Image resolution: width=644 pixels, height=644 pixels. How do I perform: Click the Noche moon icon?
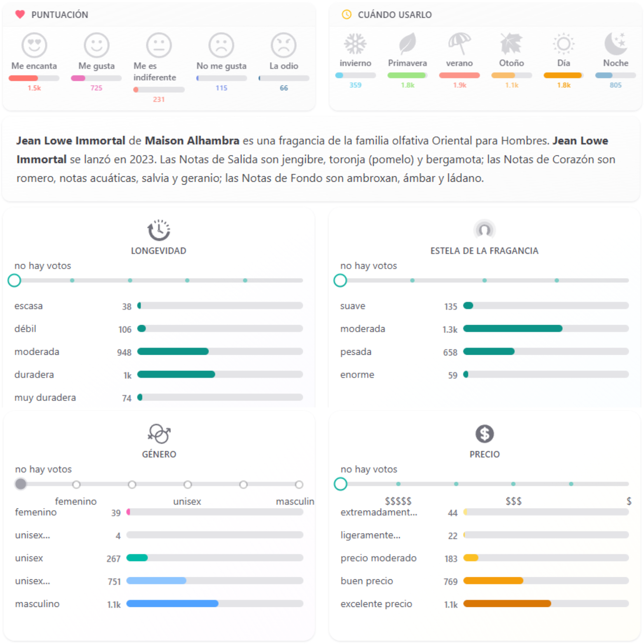tap(616, 44)
